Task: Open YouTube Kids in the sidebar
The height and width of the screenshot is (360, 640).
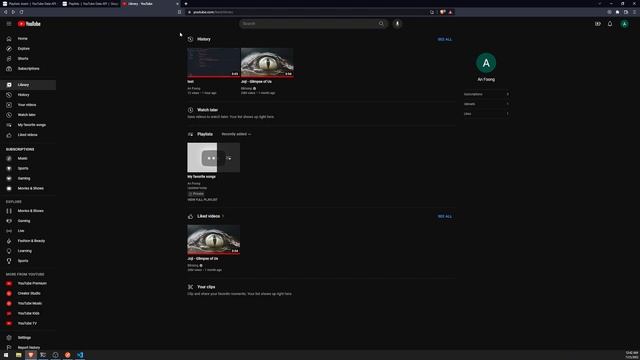Action: click(x=28, y=313)
